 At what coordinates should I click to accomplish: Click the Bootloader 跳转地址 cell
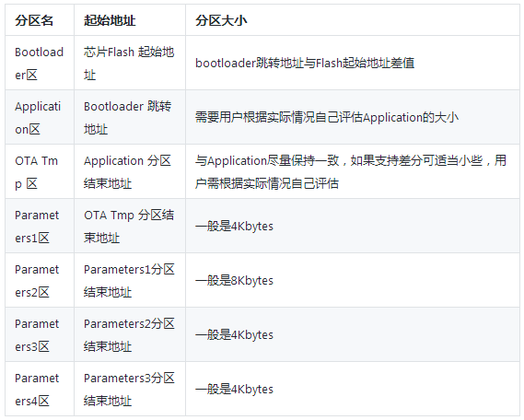[130, 117]
